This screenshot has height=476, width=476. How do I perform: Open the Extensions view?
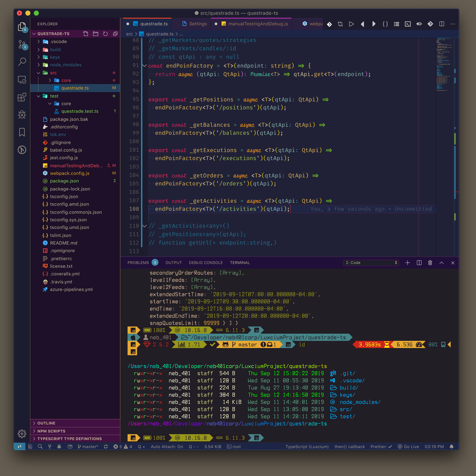pyautogui.click(x=22, y=97)
